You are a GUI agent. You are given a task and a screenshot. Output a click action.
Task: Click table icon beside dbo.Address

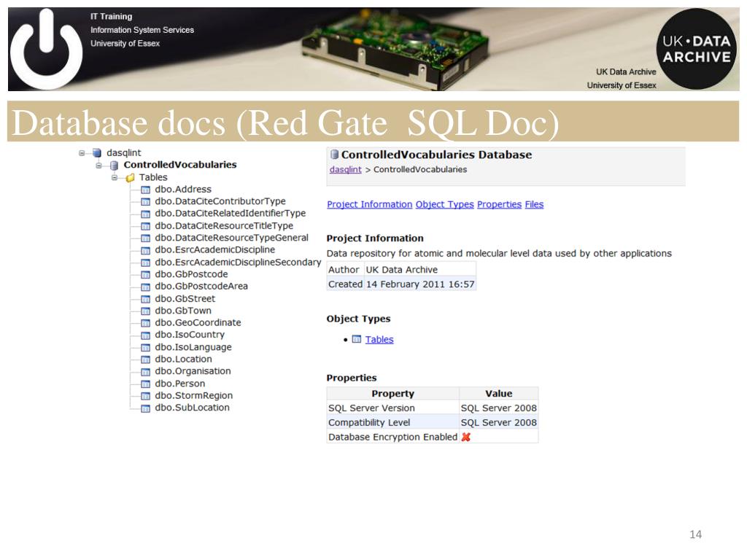tap(146, 190)
